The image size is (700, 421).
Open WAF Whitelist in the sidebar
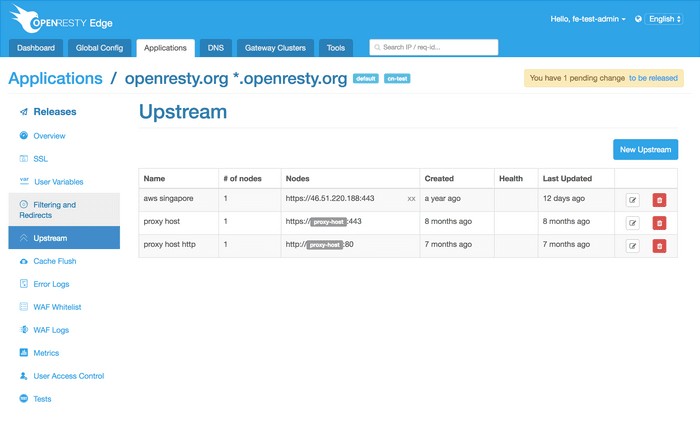click(57, 307)
